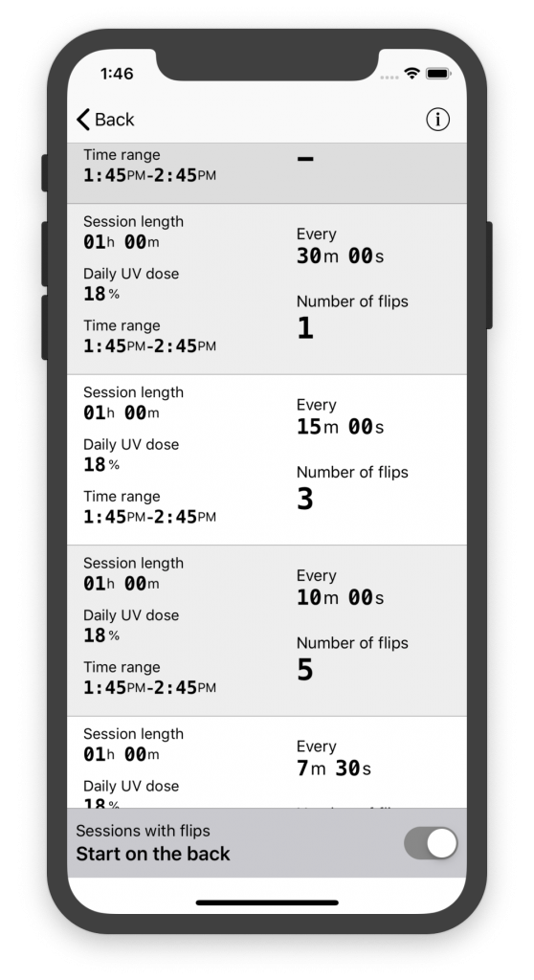Tap the 1:46 clock in status bar
The height and width of the screenshot is (980, 534).
pyautogui.click(x=117, y=74)
